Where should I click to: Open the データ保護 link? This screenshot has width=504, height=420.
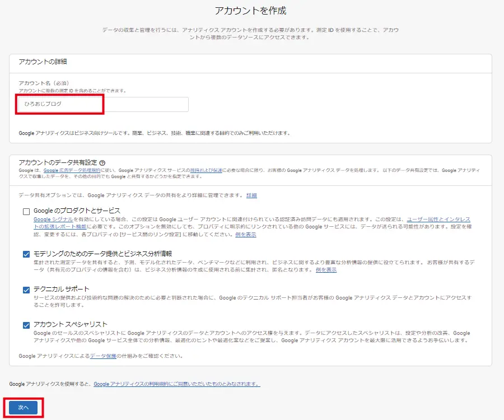pyautogui.click(x=104, y=357)
